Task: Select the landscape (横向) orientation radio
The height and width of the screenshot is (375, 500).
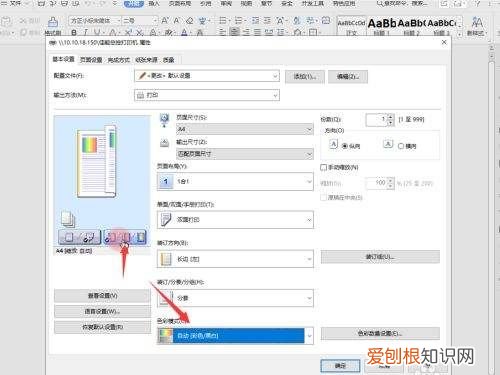Action: [401, 146]
